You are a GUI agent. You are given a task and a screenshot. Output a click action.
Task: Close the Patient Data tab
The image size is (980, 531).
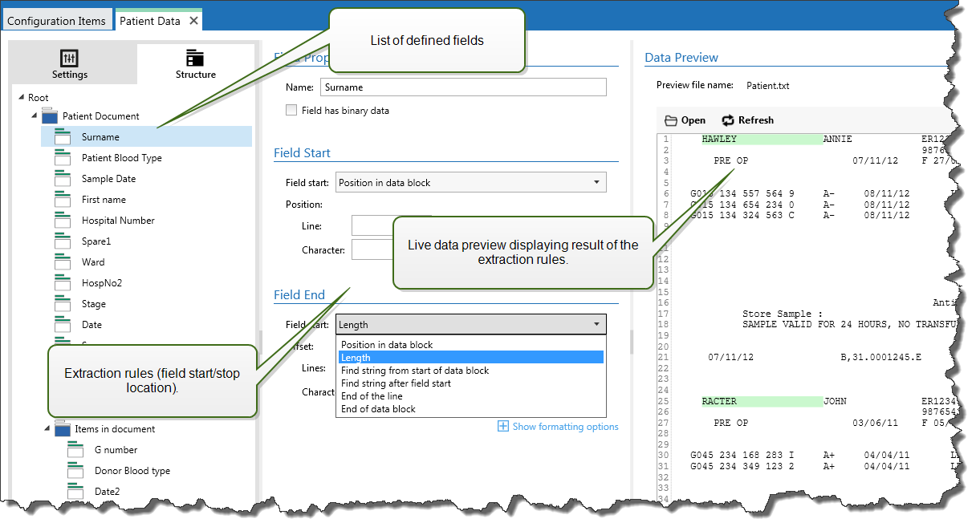tap(193, 21)
